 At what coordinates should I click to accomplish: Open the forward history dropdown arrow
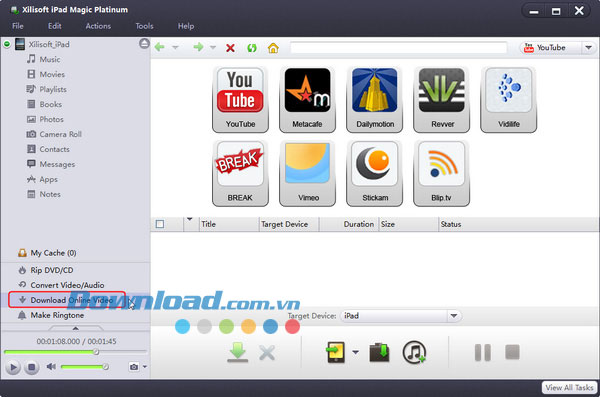(213, 48)
